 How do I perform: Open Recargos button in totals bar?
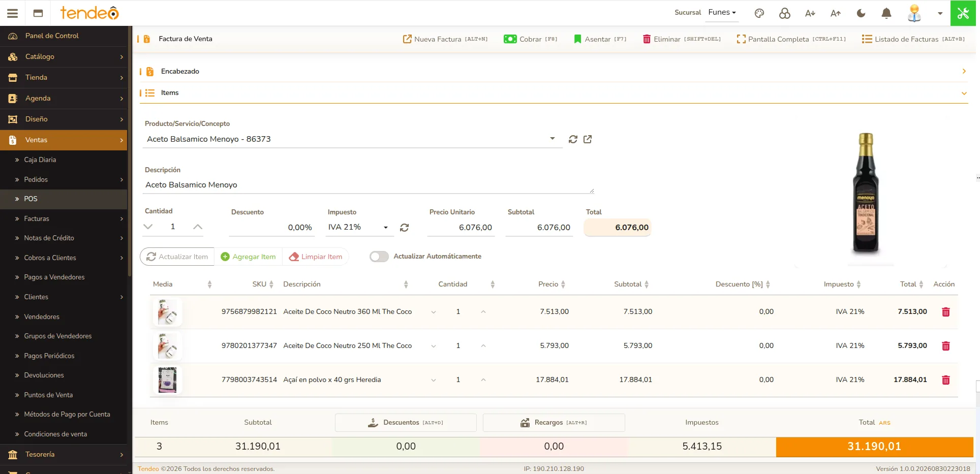coord(554,423)
